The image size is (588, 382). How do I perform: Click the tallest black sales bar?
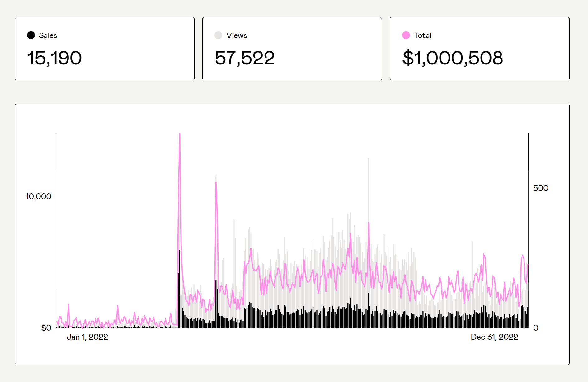tap(180, 280)
